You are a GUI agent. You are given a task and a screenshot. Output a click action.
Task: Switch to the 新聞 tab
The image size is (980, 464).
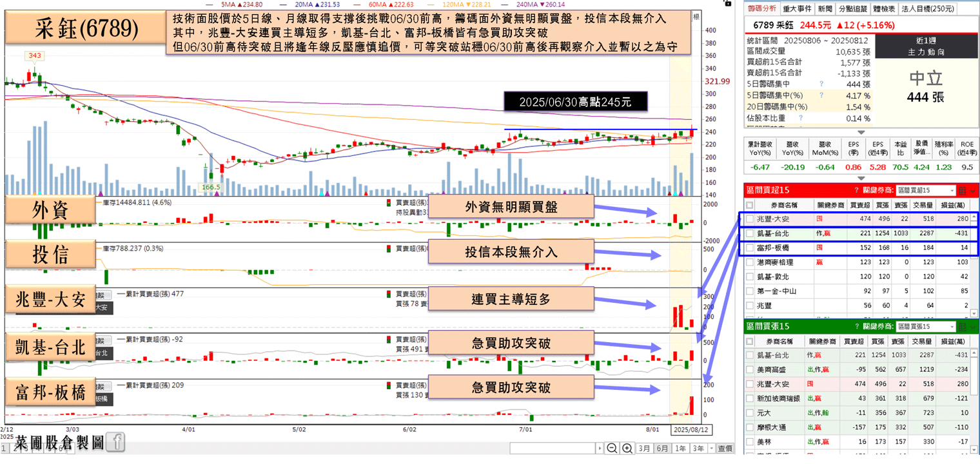point(825,9)
